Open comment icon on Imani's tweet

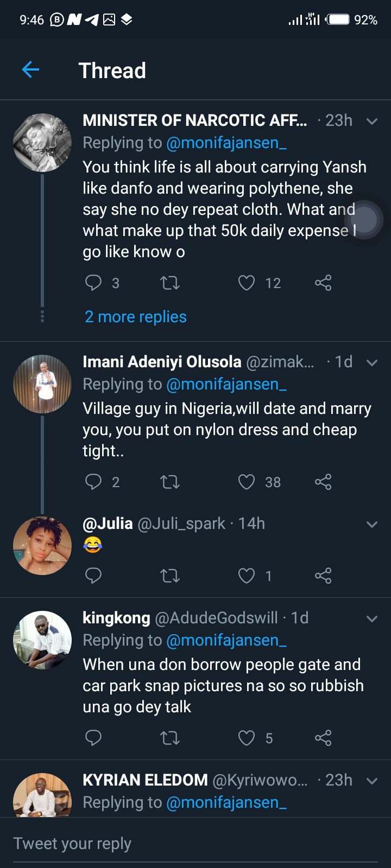[x=93, y=482]
